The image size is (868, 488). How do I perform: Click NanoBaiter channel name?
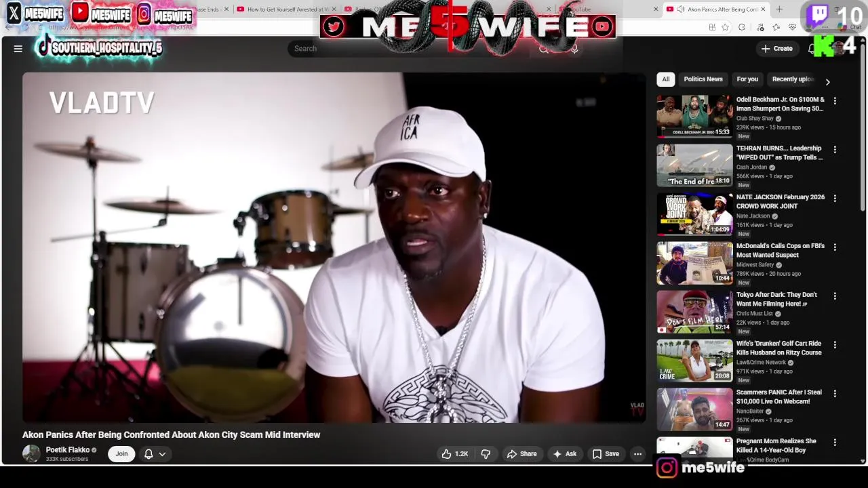coord(750,411)
